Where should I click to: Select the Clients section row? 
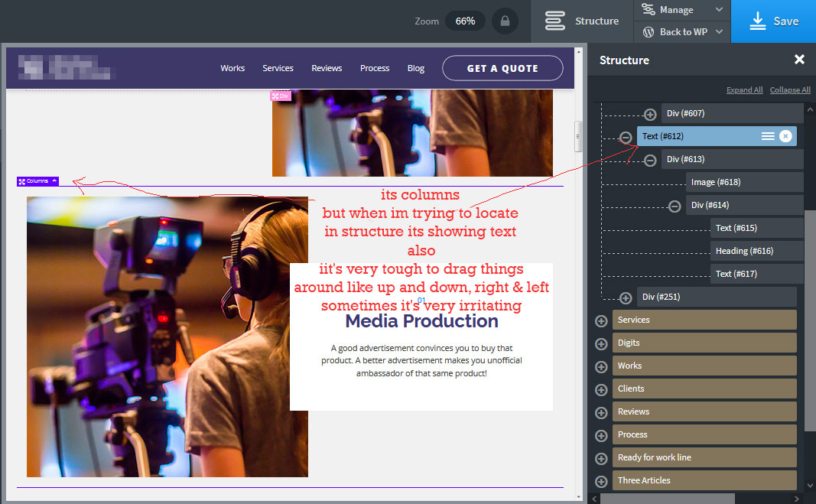pos(704,389)
